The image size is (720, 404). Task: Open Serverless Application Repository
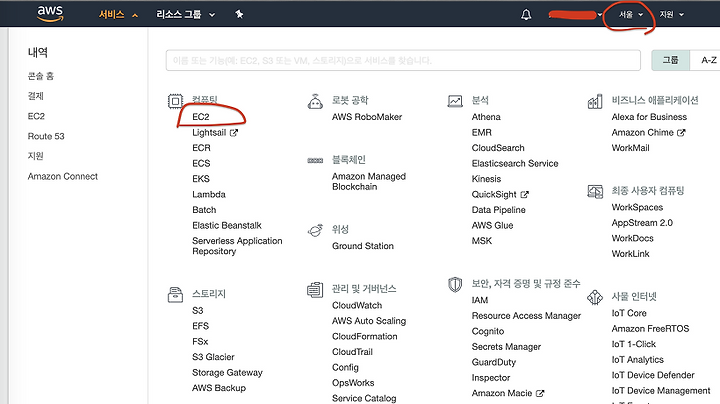[237, 246]
